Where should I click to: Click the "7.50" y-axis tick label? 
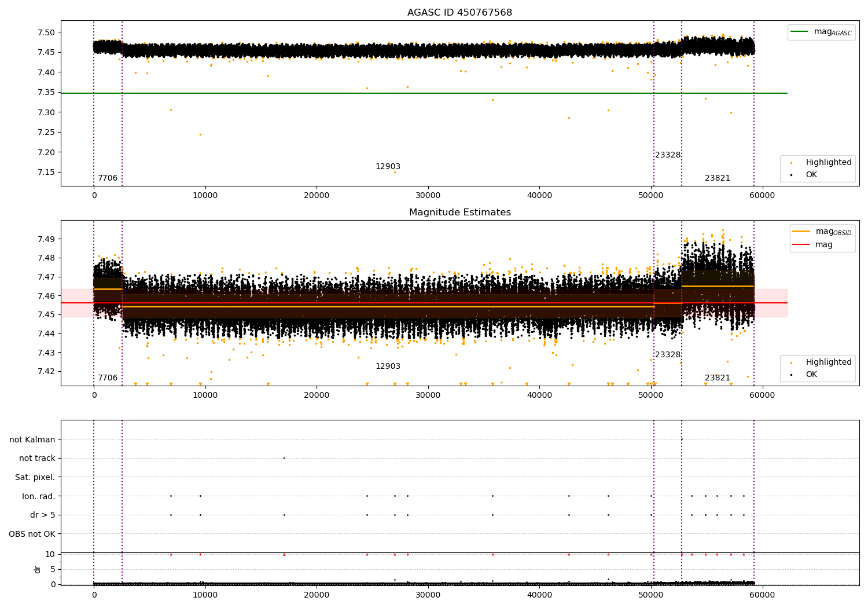tap(47, 32)
